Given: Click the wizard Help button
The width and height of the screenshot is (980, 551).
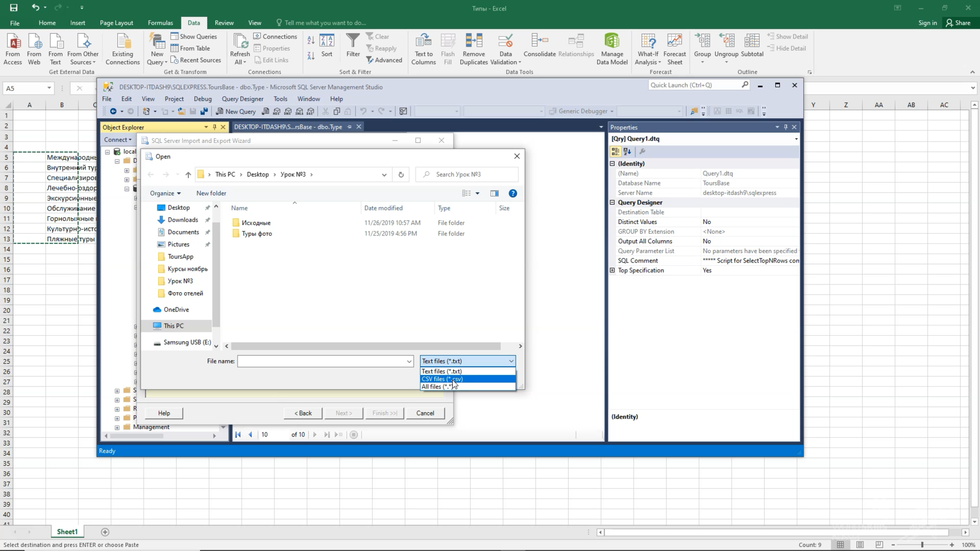Looking at the screenshot, I should point(164,413).
